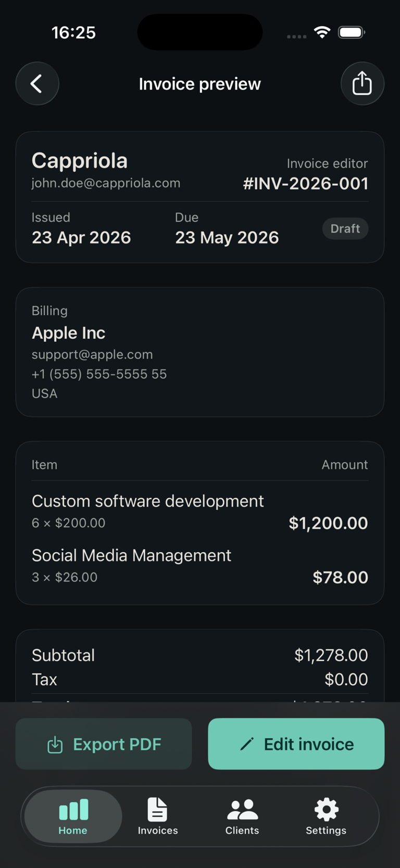This screenshot has height=868, width=400.
Task: Tap the support@apple.com email
Action: tap(92, 354)
